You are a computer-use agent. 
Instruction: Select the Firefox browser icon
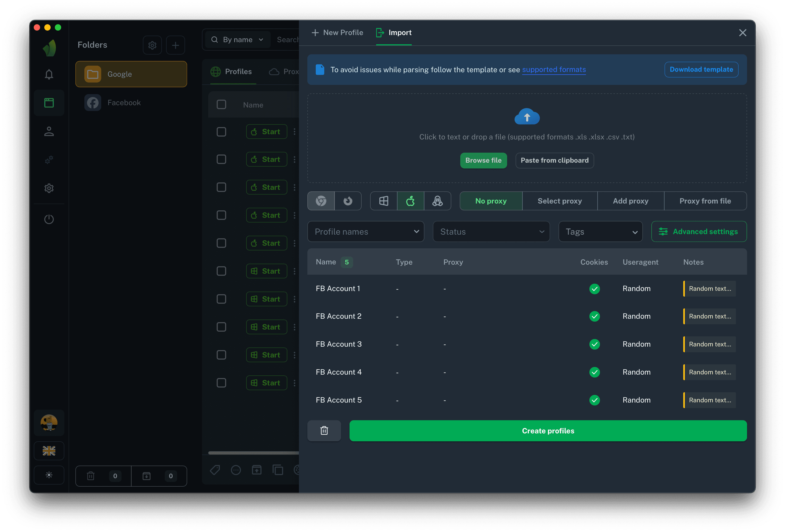coord(348,201)
